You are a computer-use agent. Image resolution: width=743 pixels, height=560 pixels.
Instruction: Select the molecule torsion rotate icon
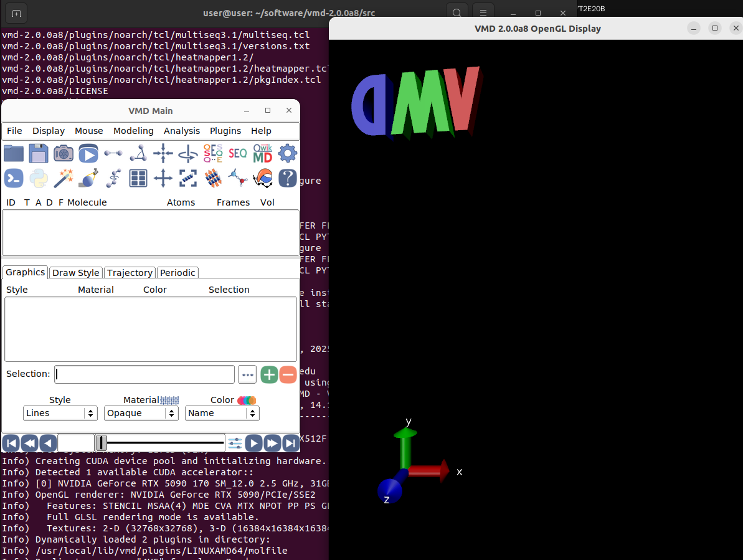click(x=113, y=179)
